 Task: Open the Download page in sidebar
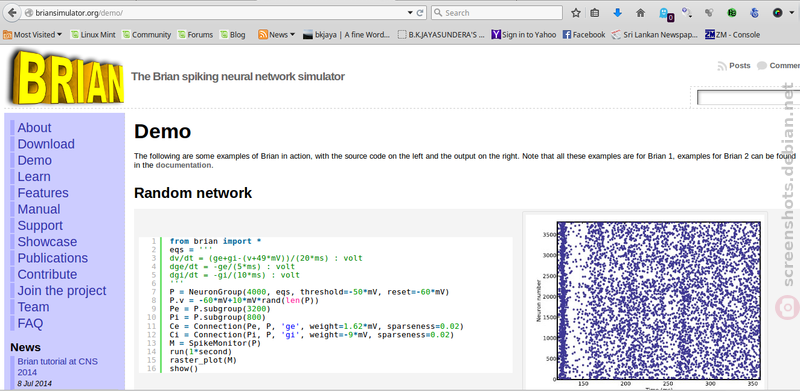tap(46, 144)
